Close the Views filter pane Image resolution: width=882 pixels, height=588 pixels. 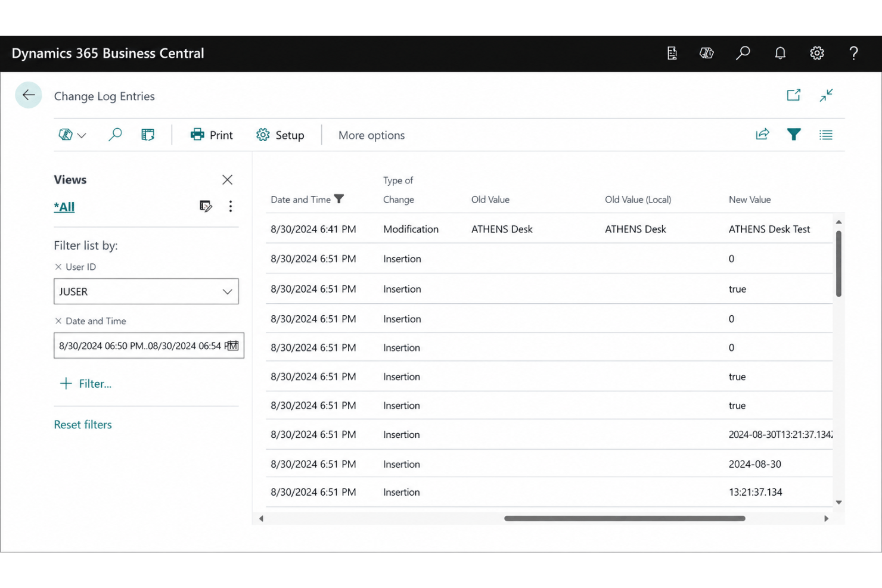[227, 180]
